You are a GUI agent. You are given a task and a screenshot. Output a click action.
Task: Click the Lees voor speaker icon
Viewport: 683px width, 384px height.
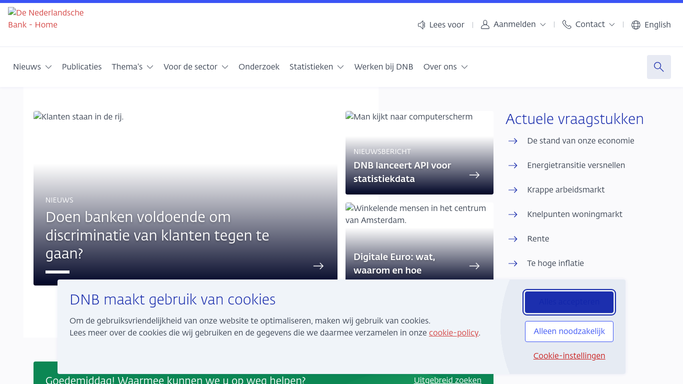421,25
